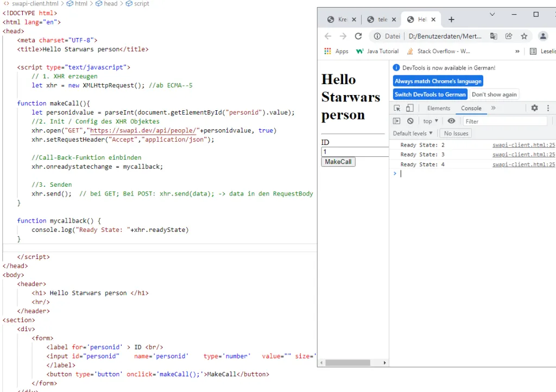
Task: Open the Chrome profile avatar
Action: point(543,36)
